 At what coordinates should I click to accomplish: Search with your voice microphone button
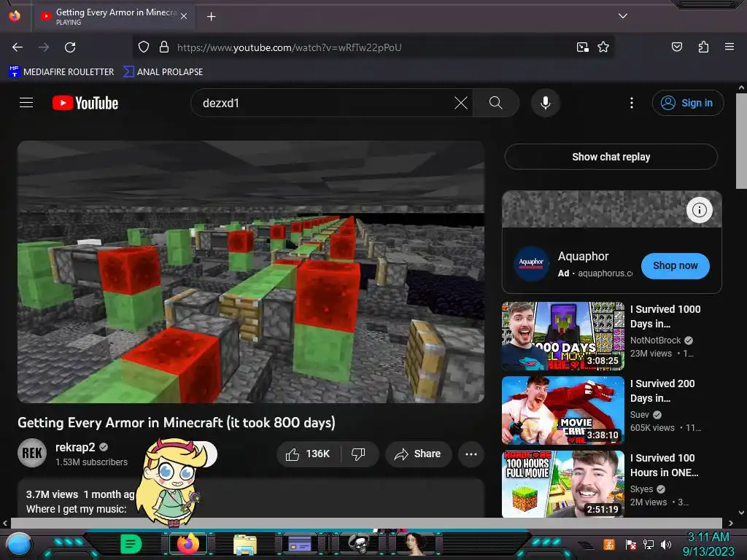click(546, 103)
